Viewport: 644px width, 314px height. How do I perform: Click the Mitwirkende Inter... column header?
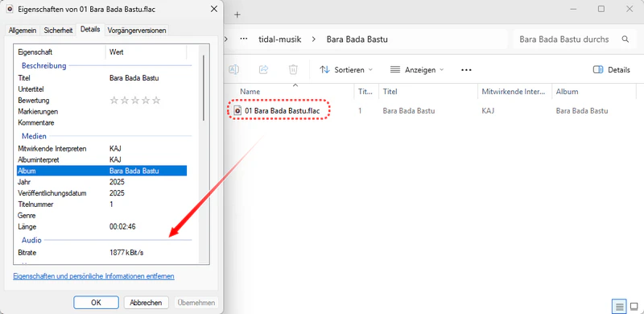coord(514,92)
